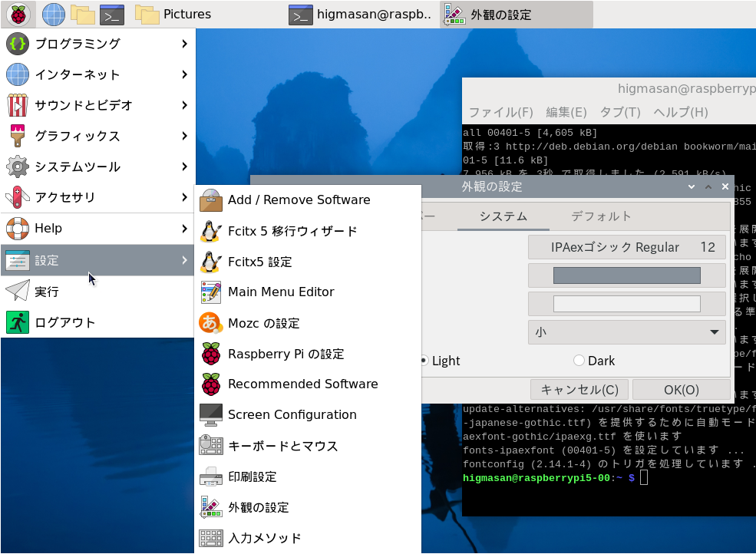The image size is (756, 554).
Task: Launch the terminal icon in taskbar
Action: (112, 14)
